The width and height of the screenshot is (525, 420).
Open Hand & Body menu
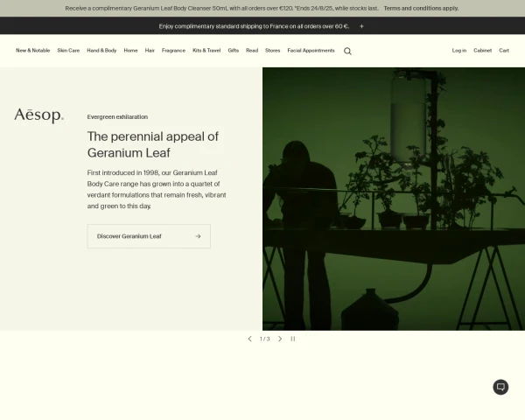coord(101,51)
